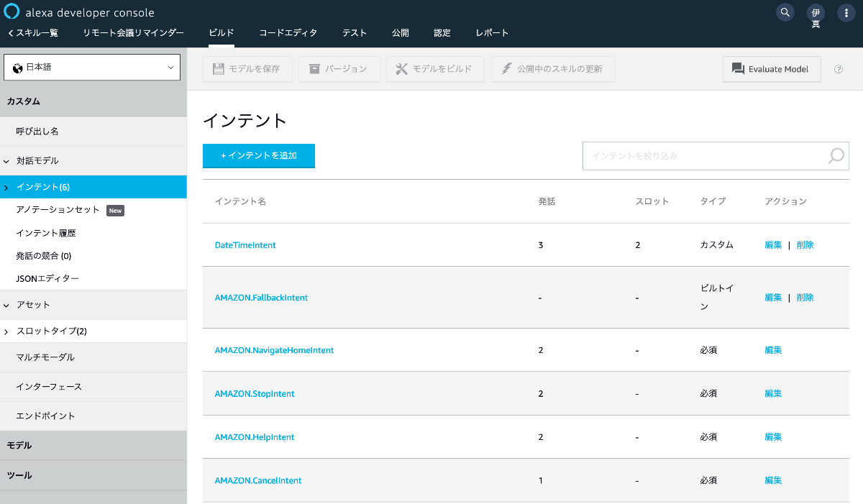Switch to the コードエディタ tab

[x=288, y=33]
